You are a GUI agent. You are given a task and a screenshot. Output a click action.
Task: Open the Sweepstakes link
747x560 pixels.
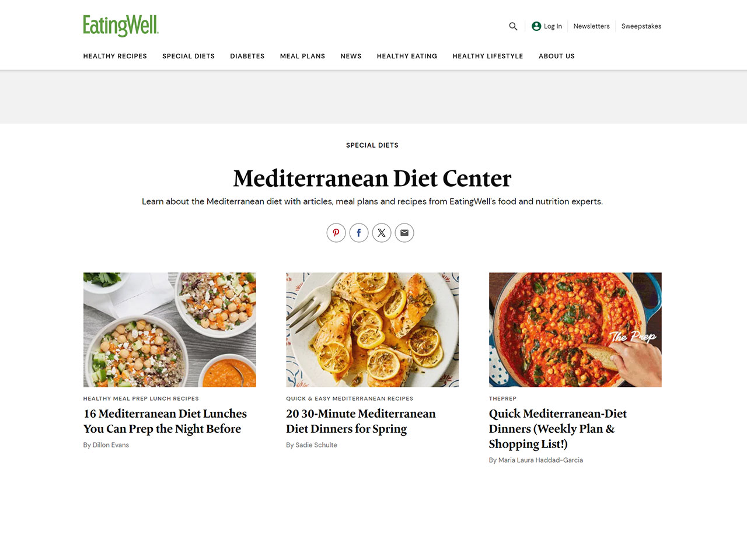coord(641,26)
